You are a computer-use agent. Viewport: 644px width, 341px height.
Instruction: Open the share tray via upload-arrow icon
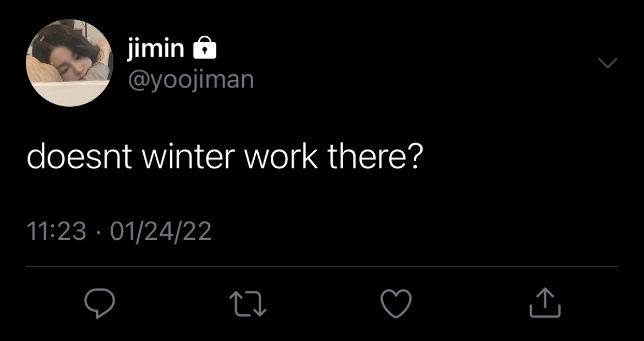[544, 303]
